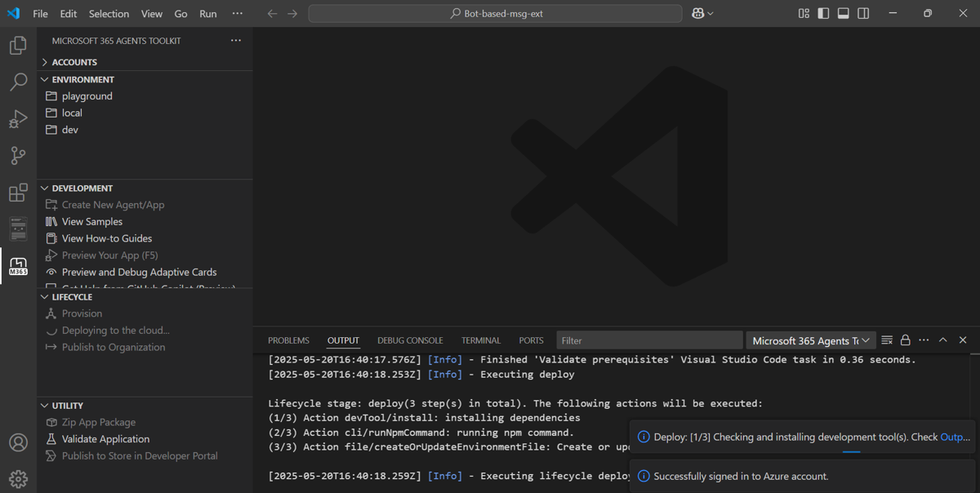Image resolution: width=980 pixels, height=493 pixels.
Task: Open the Go menu
Action: tap(180, 14)
